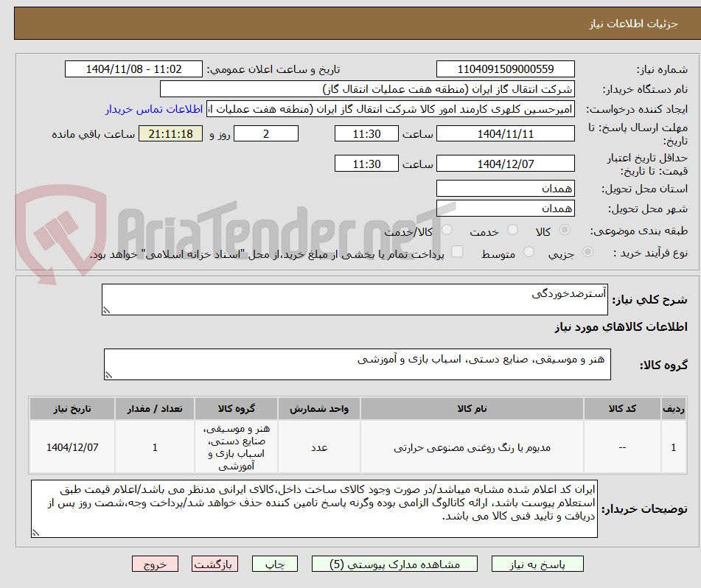701x588 pixels.
Task: Click the ردیف column header
Action: [x=673, y=408]
